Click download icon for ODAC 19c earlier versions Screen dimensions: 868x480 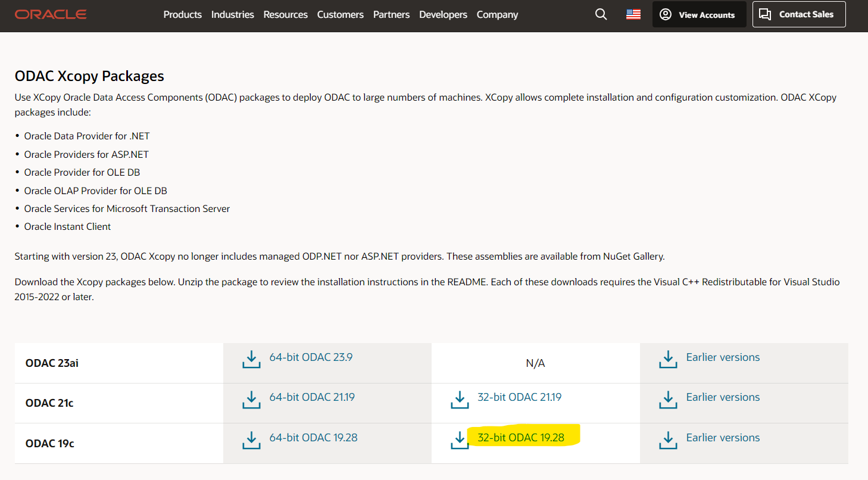point(668,440)
